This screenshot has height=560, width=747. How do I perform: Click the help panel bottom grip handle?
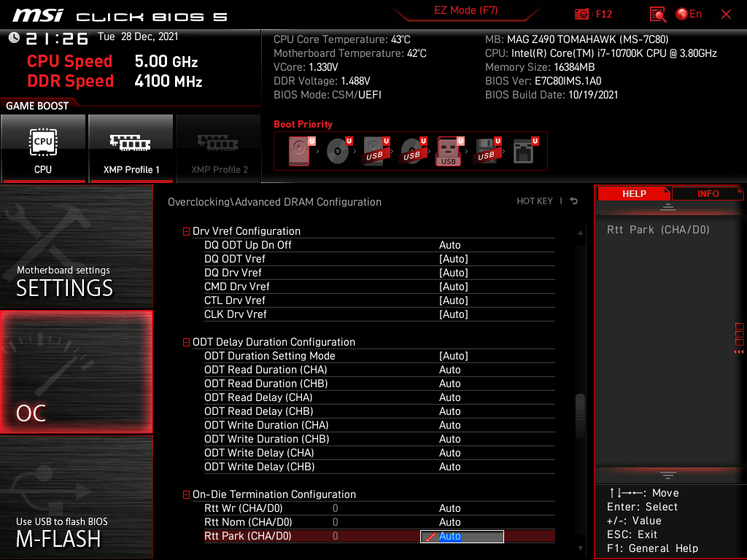668,475
